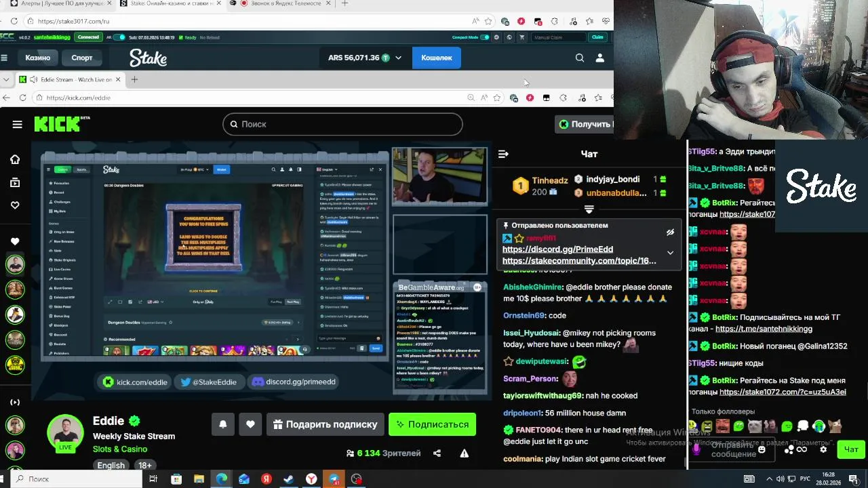Viewport: 868px width, 488px height.
Task: Go to Kick home via house icon
Action: [x=15, y=159]
